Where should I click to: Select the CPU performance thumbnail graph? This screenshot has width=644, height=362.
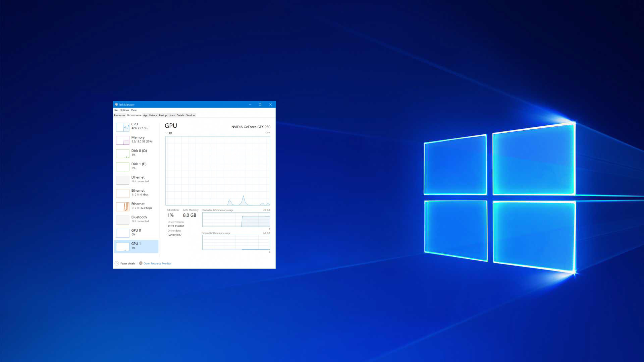click(122, 127)
